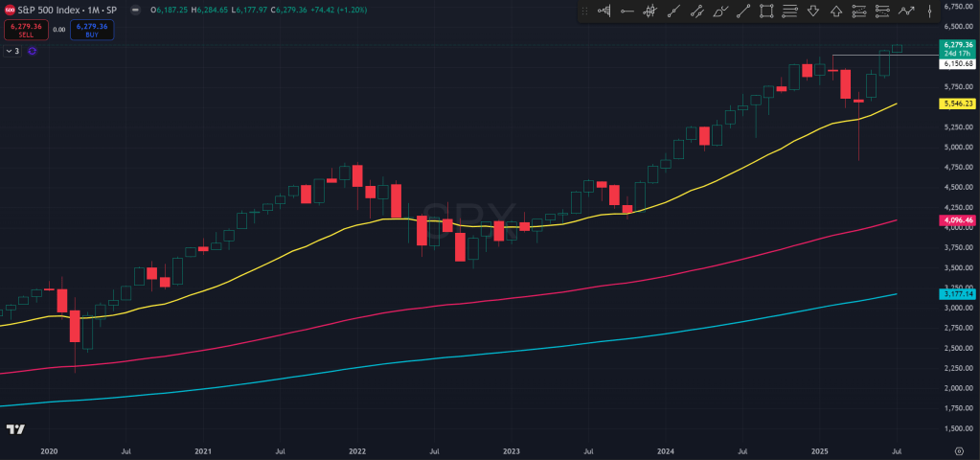
Task: Click the red SELL button
Action: point(26,30)
